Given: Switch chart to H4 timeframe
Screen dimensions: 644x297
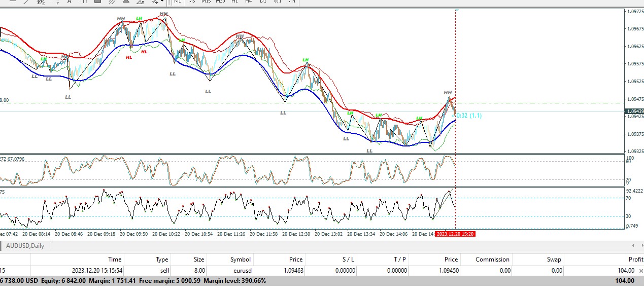Looking at the screenshot, I should [248, 2].
